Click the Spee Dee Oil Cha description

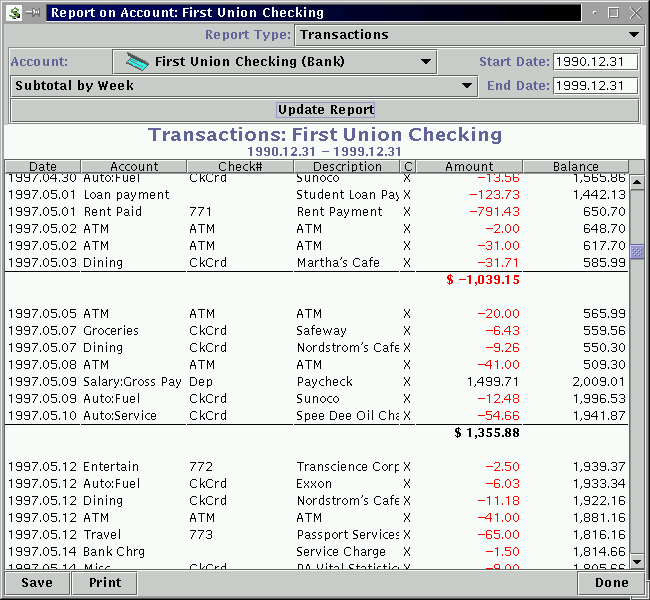click(347, 416)
